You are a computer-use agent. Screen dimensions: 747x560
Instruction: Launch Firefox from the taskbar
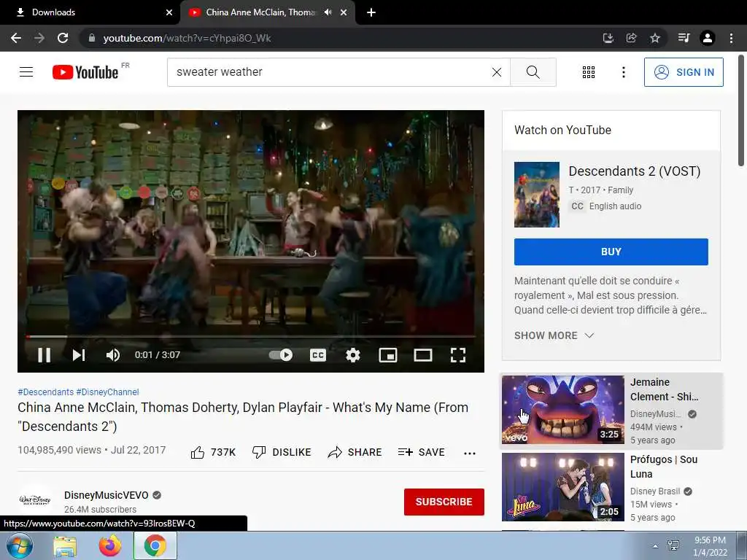pos(110,546)
